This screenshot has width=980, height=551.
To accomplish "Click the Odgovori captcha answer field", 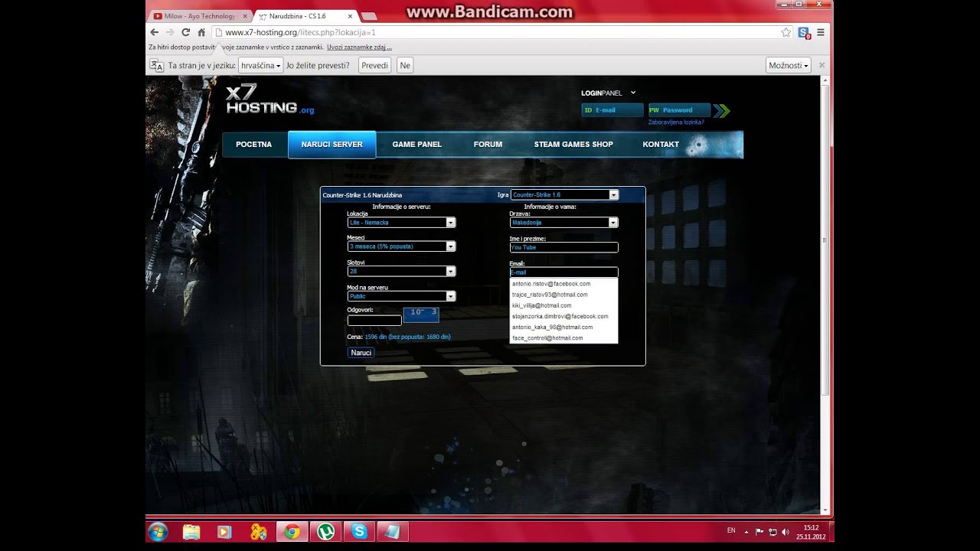I will click(x=374, y=321).
